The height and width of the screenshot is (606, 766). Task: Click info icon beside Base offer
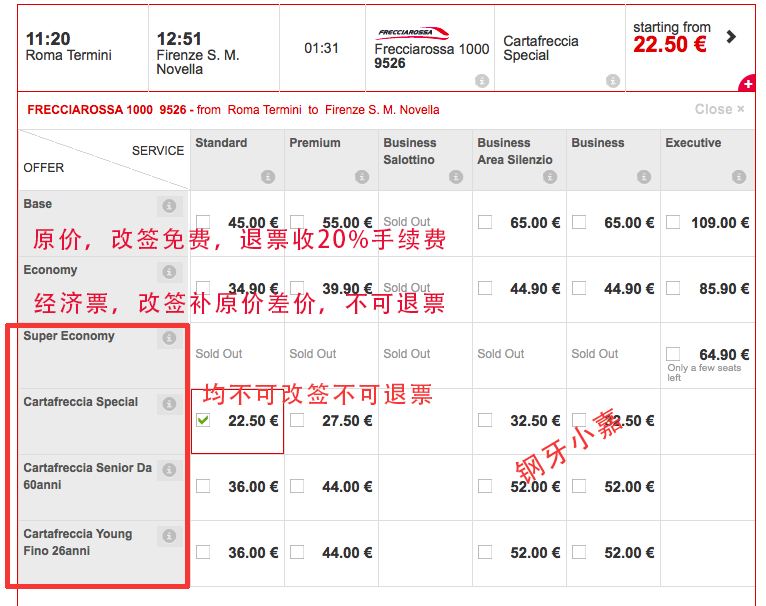click(169, 206)
